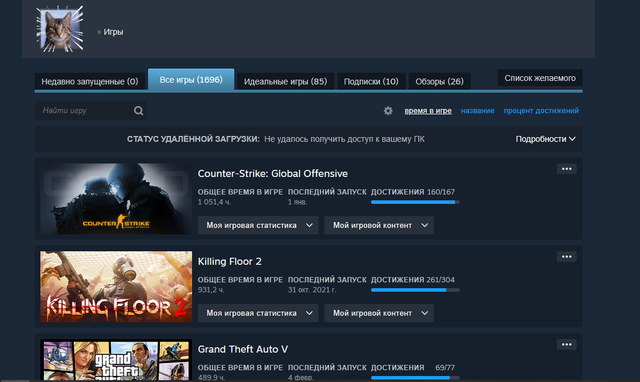Open Killing Floor 2 cover image

[x=116, y=286]
